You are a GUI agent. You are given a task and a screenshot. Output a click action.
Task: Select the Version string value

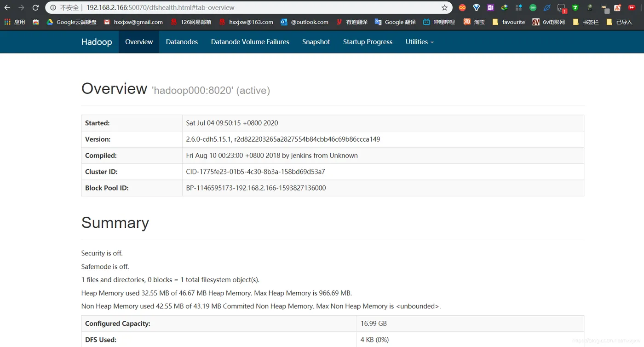click(x=283, y=139)
